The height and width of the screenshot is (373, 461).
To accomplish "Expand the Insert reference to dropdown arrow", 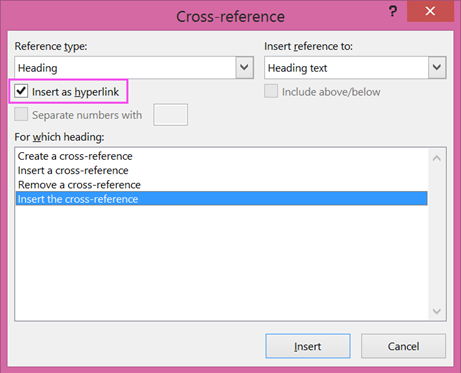I will point(437,68).
